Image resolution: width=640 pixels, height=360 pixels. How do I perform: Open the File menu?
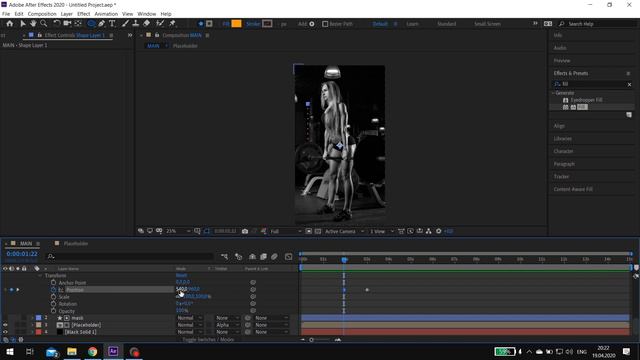pos(6,14)
